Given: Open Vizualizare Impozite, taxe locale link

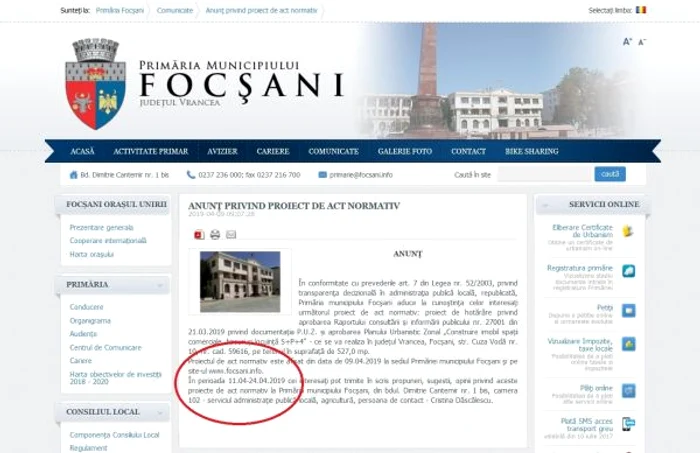Looking at the screenshot, I should 580,345.
